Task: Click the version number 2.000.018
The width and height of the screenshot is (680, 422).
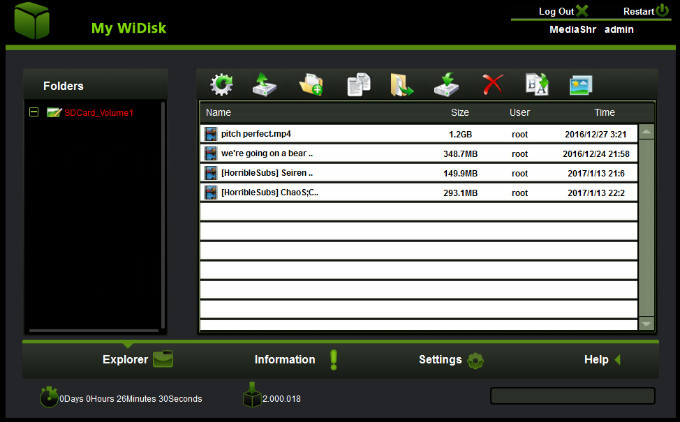Action: point(281,399)
